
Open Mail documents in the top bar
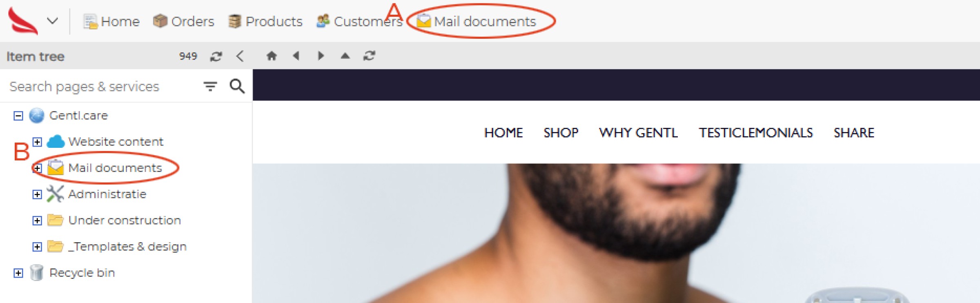click(477, 21)
